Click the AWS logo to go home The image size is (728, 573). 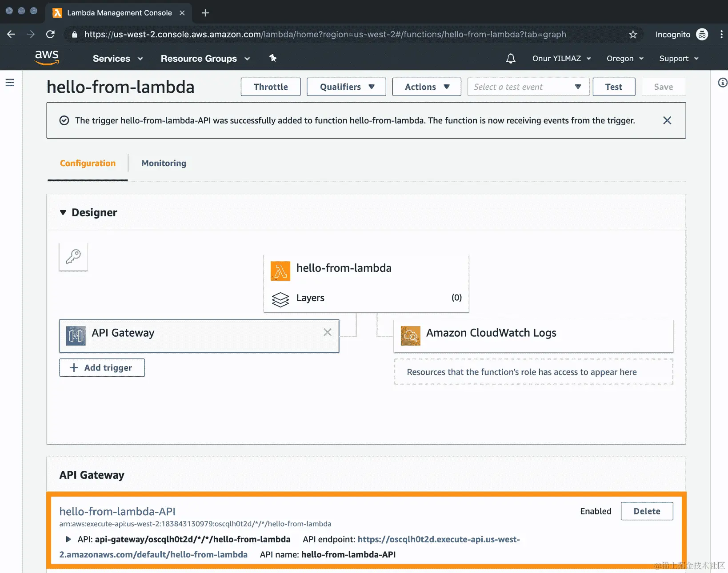point(46,58)
